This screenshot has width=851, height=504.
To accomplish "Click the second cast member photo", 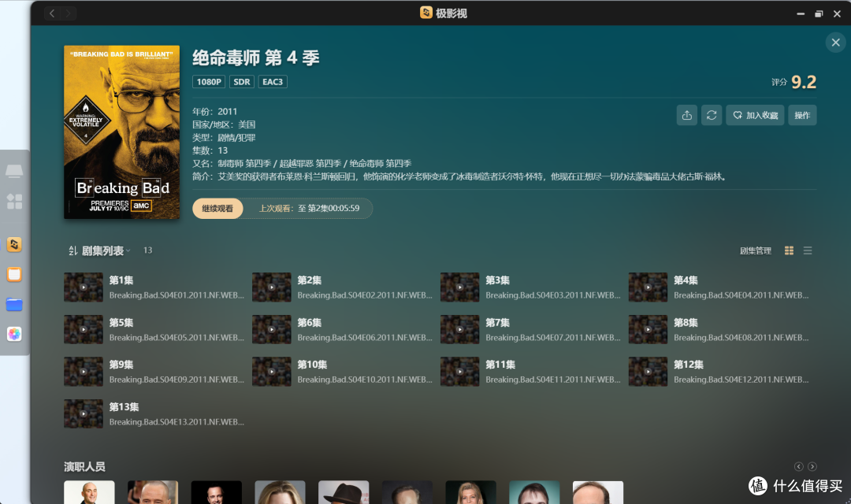I will coord(153,492).
